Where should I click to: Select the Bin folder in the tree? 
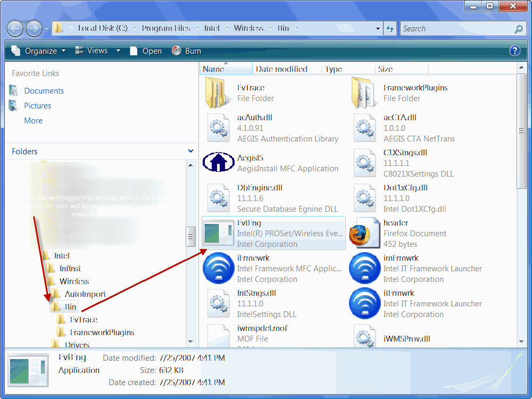tap(70, 307)
